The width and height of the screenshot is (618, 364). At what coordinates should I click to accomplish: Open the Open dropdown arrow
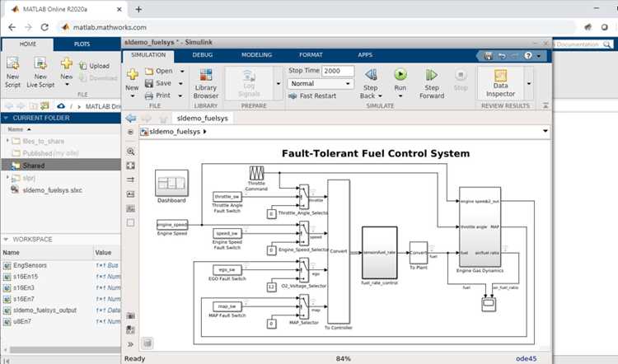tap(182, 72)
